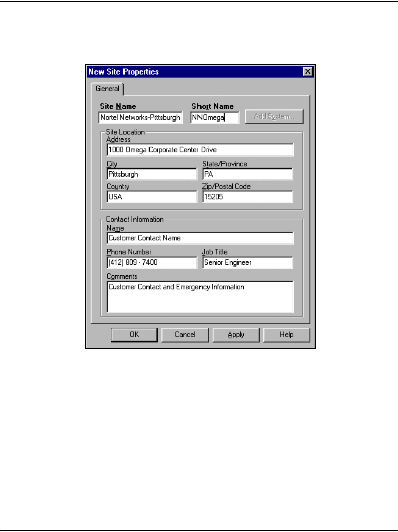Click the Country field showing USA
The height and width of the screenshot is (532, 398).
pos(152,197)
